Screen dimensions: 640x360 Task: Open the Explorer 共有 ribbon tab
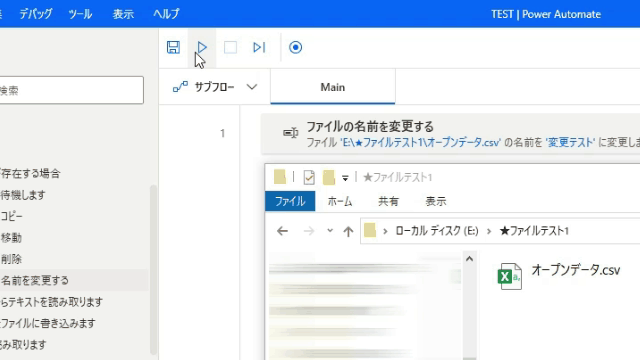pos(388,201)
